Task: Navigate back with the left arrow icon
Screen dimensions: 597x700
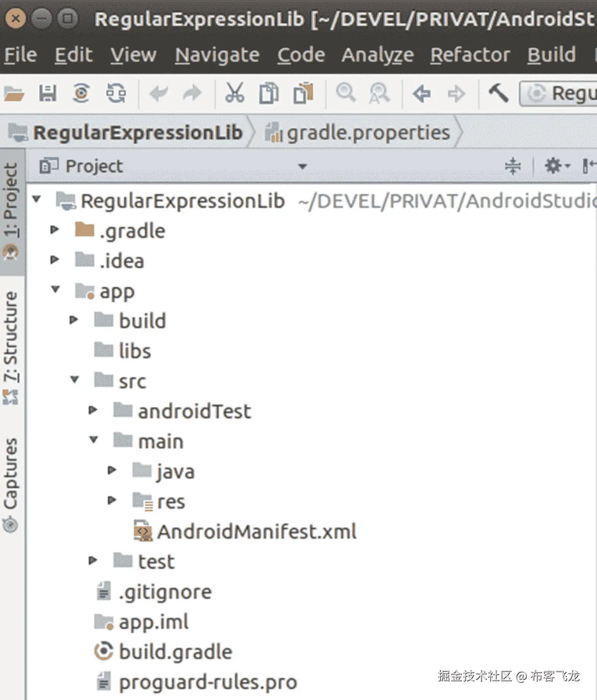Action: tap(422, 93)
